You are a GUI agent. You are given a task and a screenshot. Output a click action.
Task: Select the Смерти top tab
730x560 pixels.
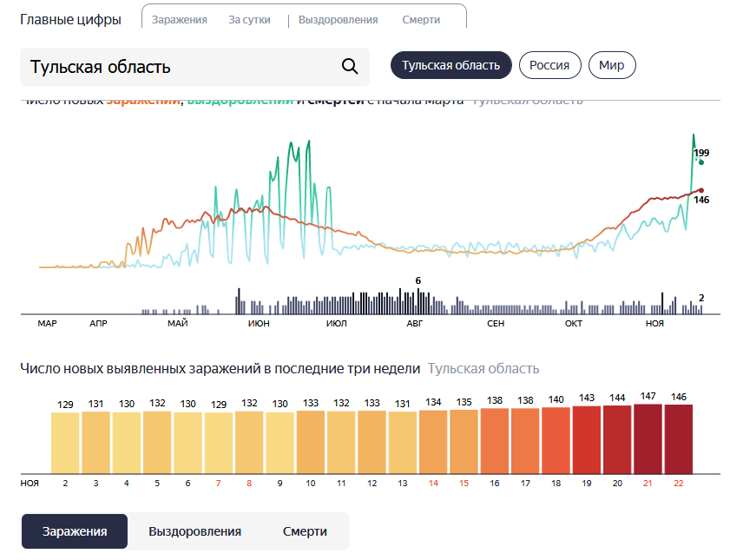421,20
